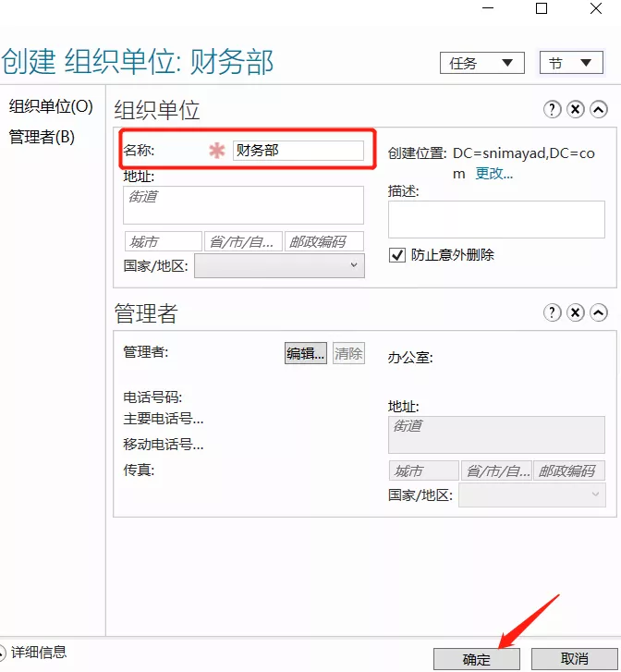This screenshot has width=621, height=672.
Task: Click the 街道 address field under 组织单位
Action: tap(243, 204)
